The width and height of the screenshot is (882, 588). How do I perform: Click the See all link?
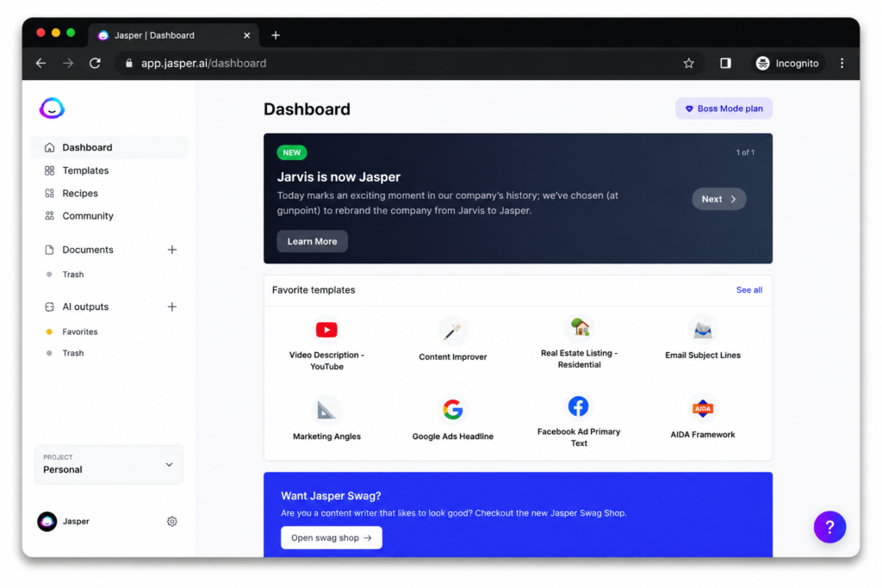tap(749, 290)
